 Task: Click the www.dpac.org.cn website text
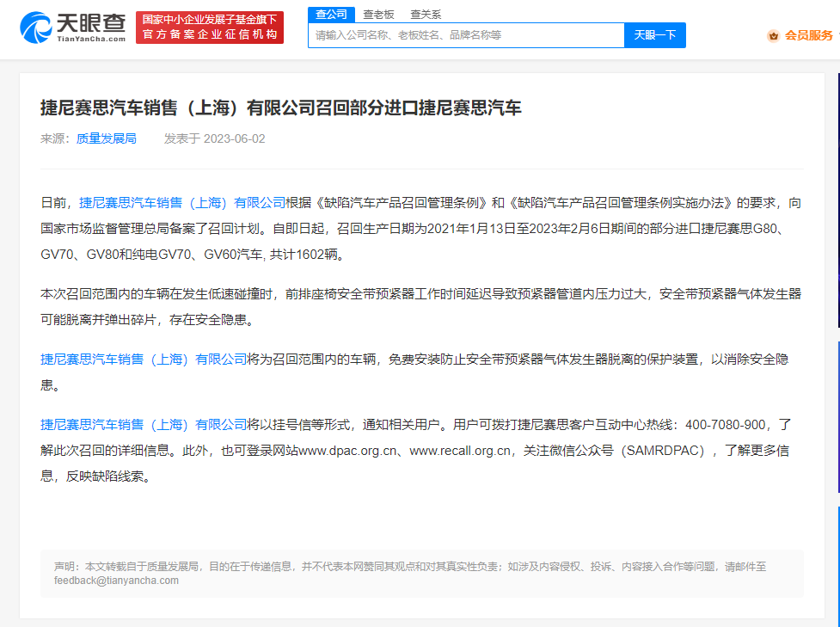click(347, 451)
